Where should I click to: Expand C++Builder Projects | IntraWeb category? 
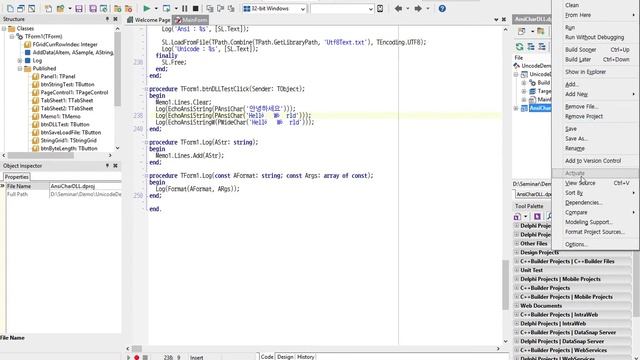517,314
